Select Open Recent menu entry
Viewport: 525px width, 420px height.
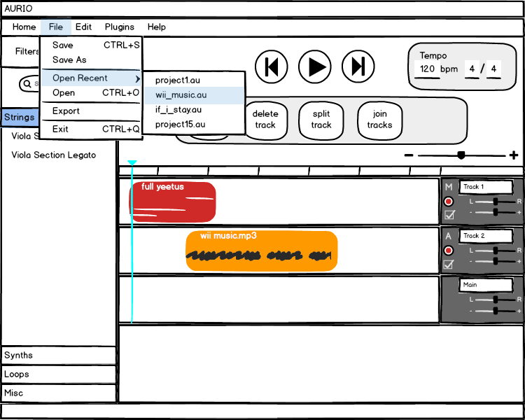pos(91,78)
